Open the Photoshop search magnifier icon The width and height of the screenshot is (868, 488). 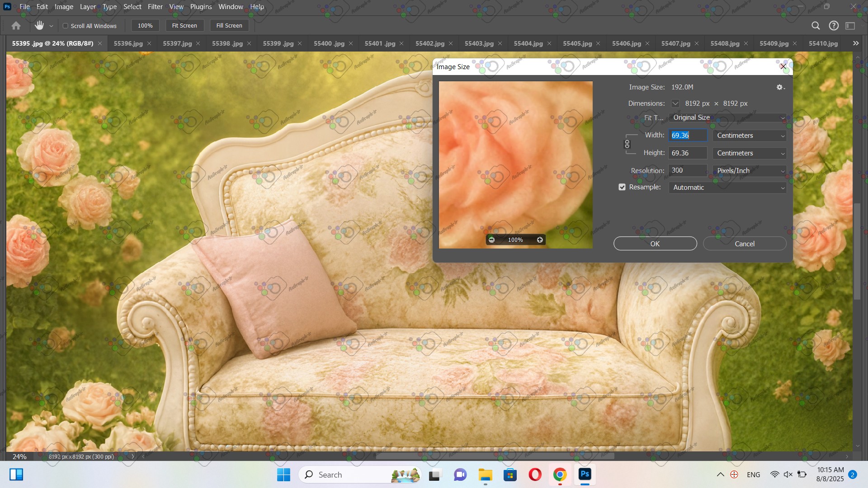(x=816, y=26)
